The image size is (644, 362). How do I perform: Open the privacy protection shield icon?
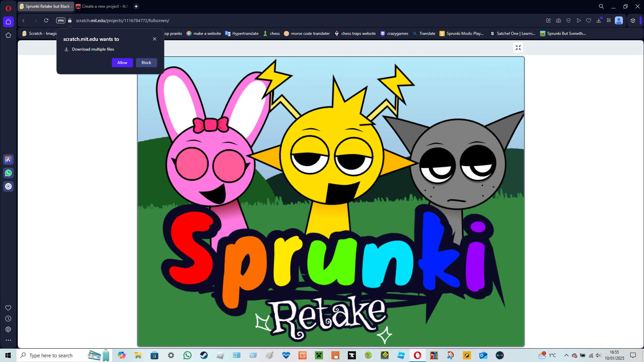pyautogui.click(x=569, y=20)
